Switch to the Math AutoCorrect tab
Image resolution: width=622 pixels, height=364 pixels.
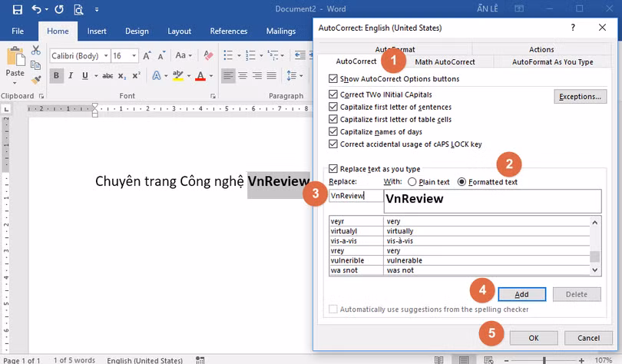445,62
